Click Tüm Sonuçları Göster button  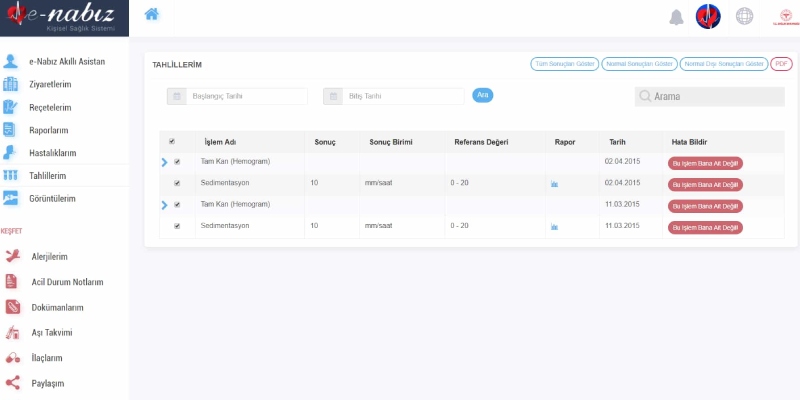pyautogui.click(x=565, y=64)
